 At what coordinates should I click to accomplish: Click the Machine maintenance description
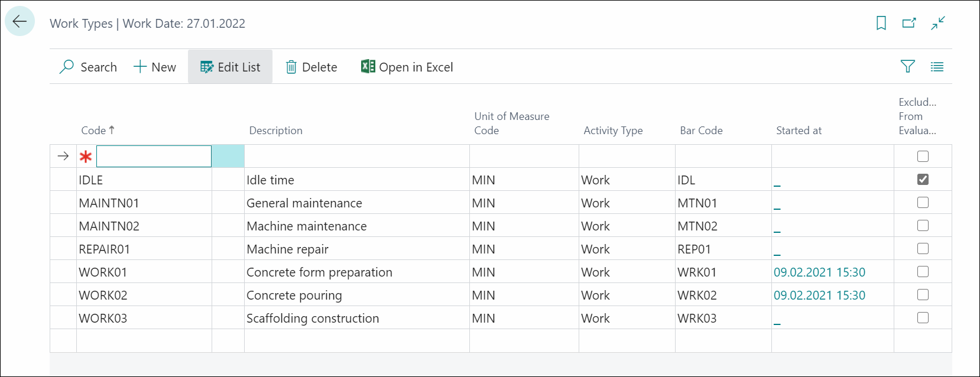tap(307, 226)
